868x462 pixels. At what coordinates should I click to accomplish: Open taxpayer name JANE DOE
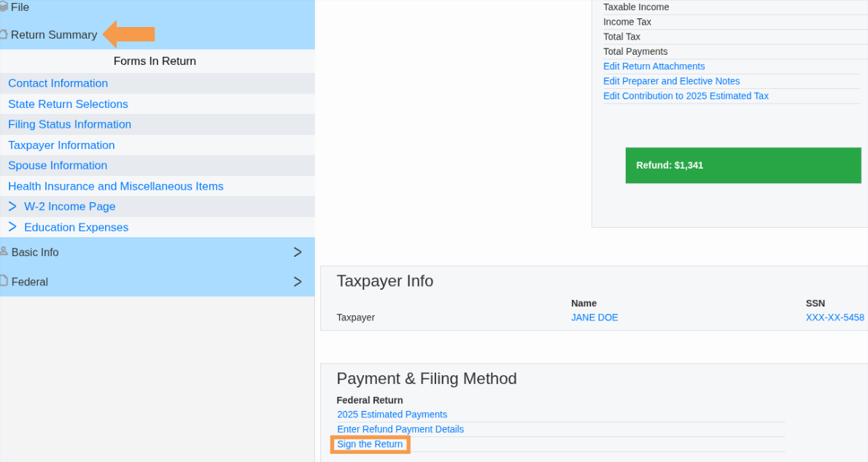(594, 317)
